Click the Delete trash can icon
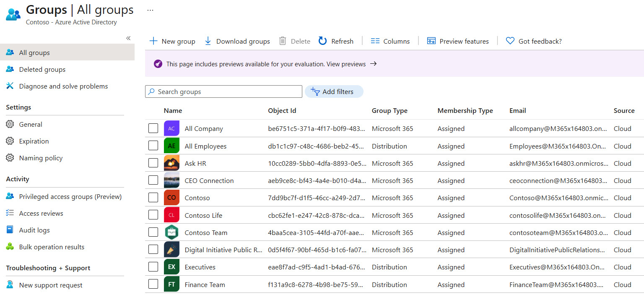 click(x=283, y=41)
